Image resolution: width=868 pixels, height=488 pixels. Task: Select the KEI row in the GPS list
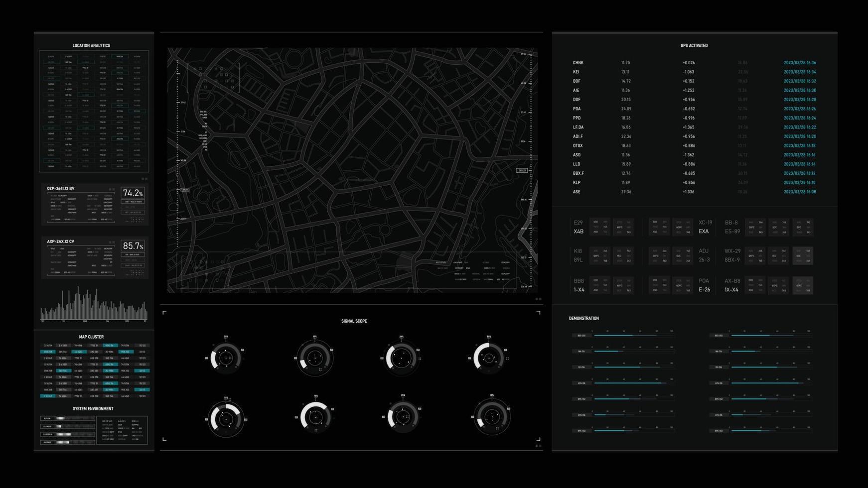point(694,72)
